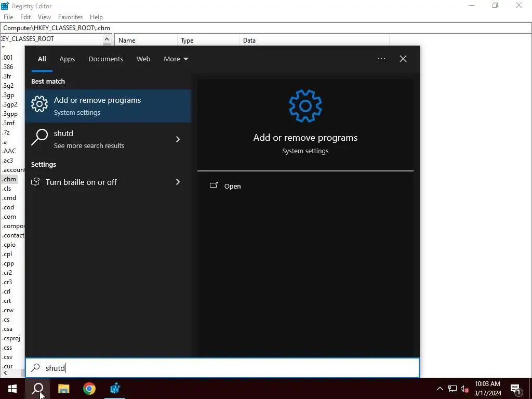Click the magnifier icon beside the shutd result
532x399 pixels.
[39, 137]
